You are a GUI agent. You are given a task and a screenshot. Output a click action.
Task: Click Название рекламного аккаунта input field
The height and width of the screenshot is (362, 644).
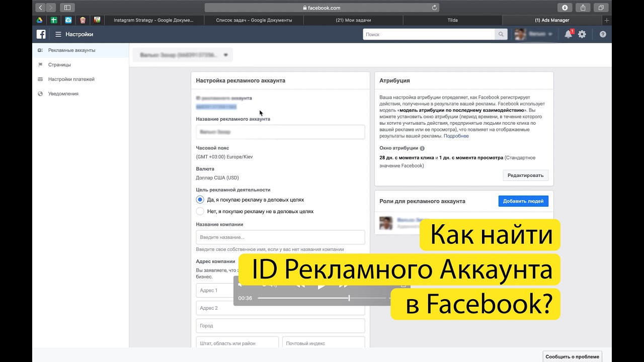[x=280, y=132]
